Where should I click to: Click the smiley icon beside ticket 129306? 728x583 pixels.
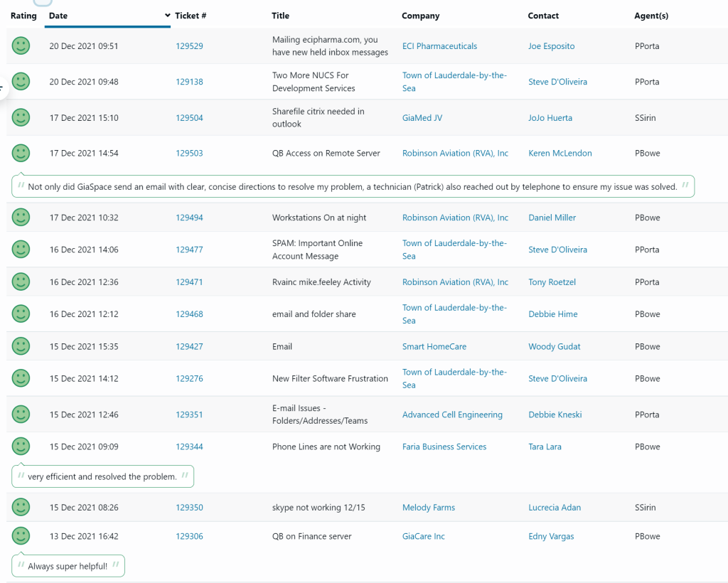tap(21, 536)
